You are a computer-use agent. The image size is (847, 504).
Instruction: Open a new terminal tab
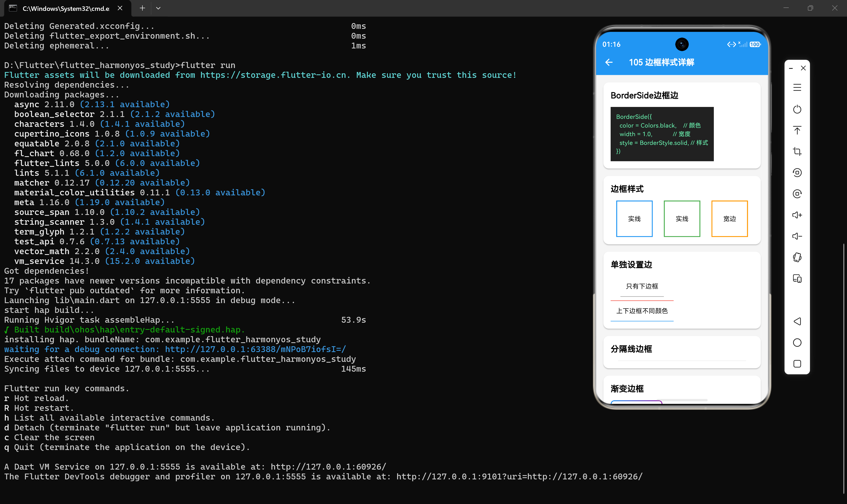[x=142, y=8]
